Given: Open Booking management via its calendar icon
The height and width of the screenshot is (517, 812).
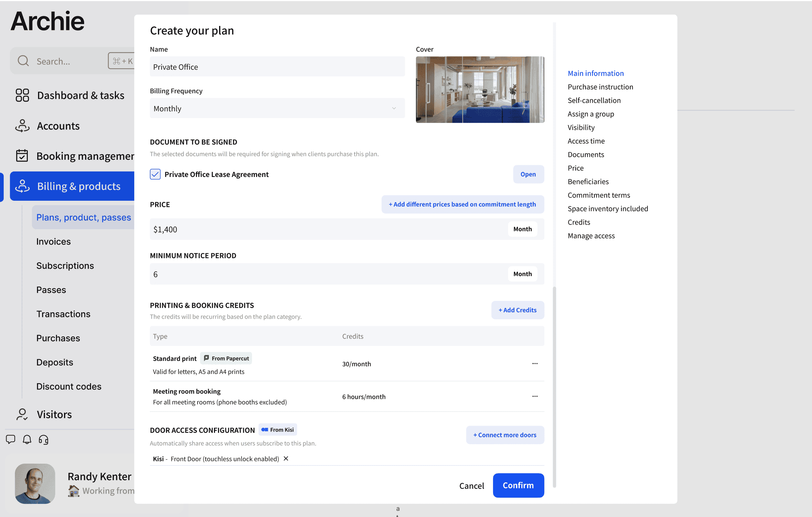Looking at the screenshot, I should pos(22,156).
